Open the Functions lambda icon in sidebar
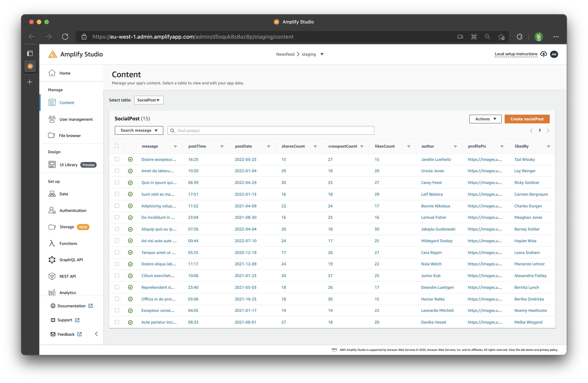The width and height of the screenshot is (588, 383). click(x=52, y=243)
